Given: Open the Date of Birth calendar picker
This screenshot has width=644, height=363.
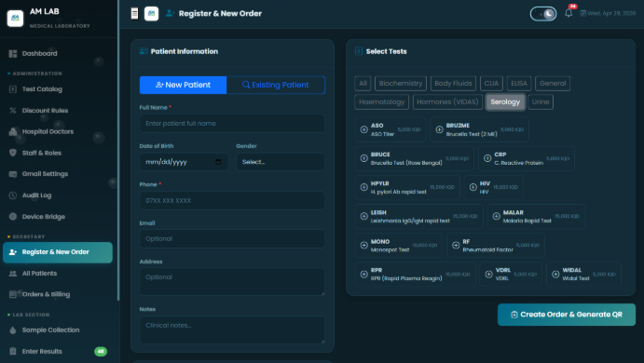Looking at the screenshot, I should [x=218, y=162].
